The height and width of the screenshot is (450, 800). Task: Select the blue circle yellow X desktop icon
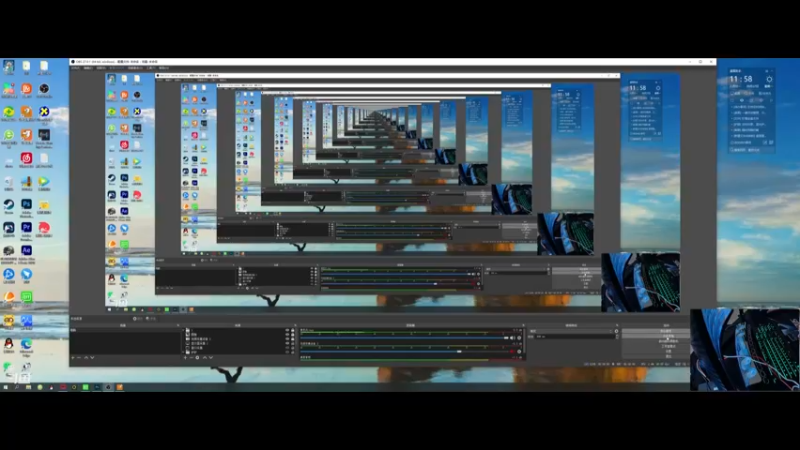(x=44, y=112)
